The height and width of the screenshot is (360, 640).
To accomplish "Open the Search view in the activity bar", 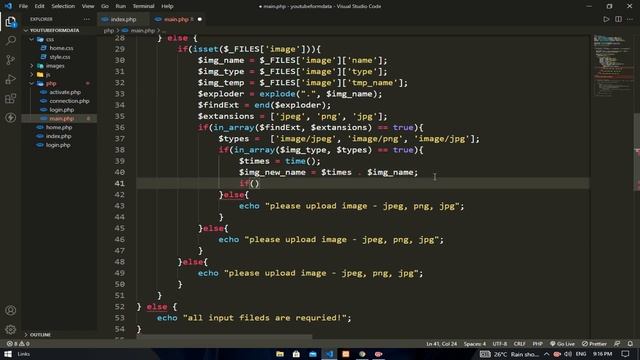I will [x=11, y=41].
